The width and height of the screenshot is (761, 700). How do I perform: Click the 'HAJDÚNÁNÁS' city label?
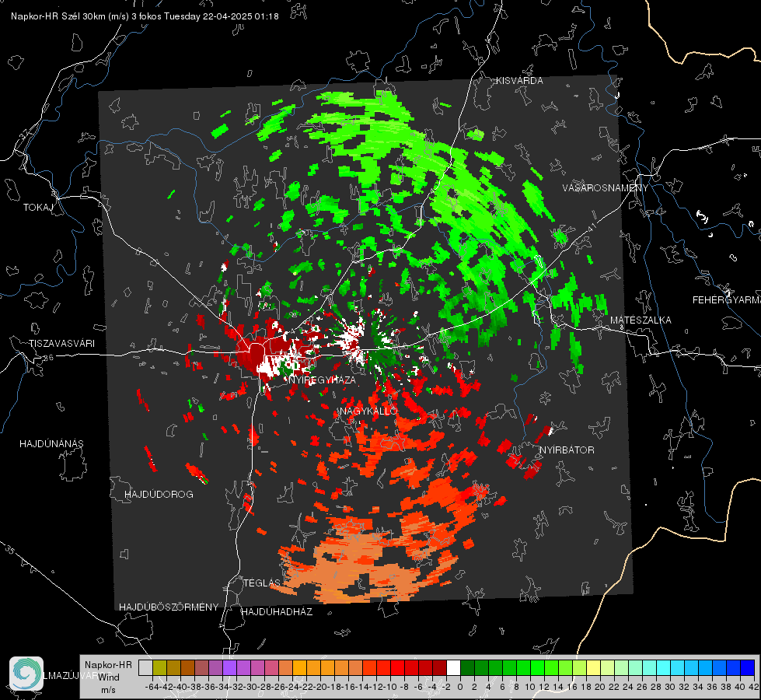(51, 443)
